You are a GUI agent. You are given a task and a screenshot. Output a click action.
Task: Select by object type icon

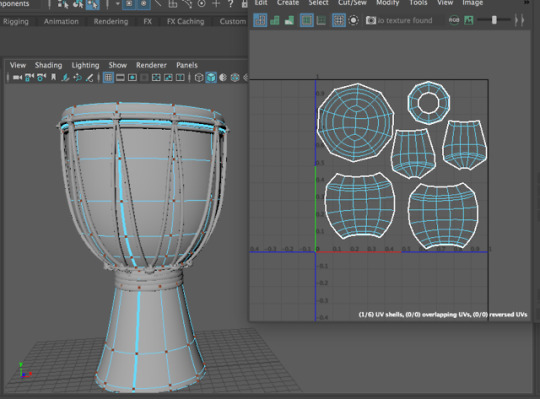[78, 4]
